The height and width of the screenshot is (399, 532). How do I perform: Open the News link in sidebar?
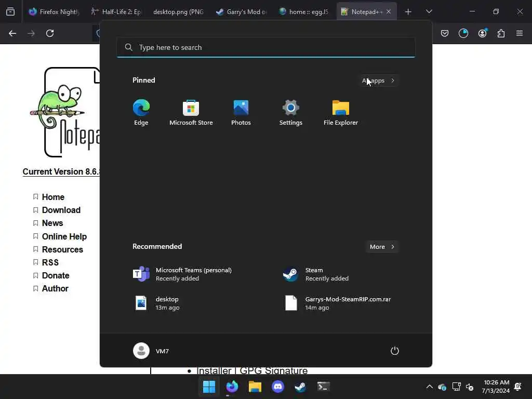(x=52, y=223)
